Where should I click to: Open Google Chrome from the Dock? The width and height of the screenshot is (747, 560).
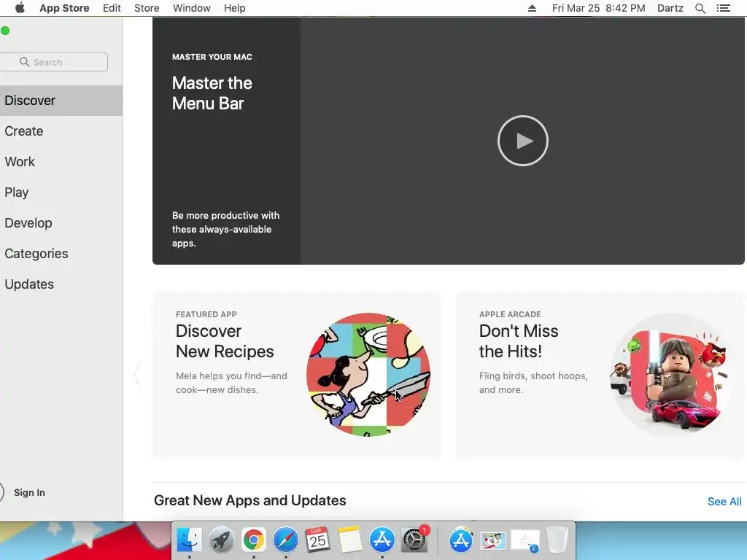(253, 540)
